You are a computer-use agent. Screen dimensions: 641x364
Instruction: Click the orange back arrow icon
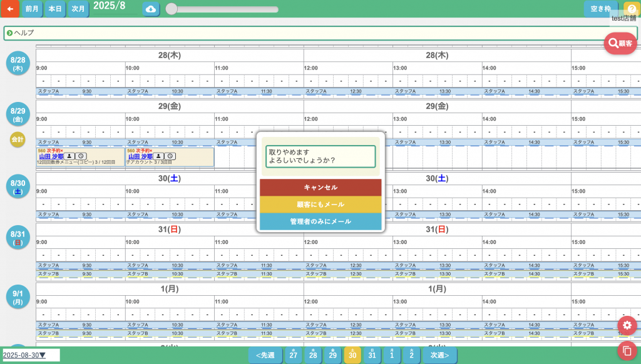pyautogui.click(x=9, y=9)
